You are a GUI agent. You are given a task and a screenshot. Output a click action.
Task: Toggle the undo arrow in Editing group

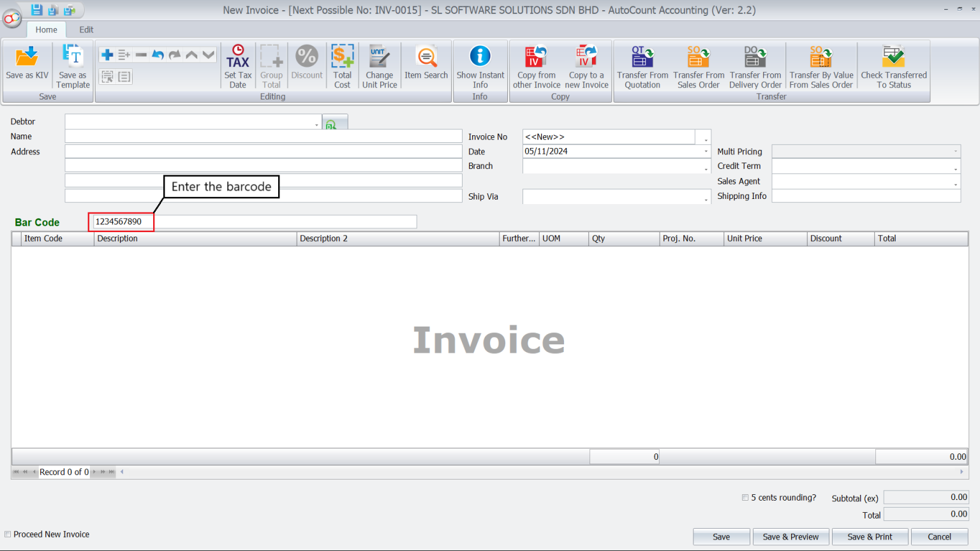coord(157,54)
